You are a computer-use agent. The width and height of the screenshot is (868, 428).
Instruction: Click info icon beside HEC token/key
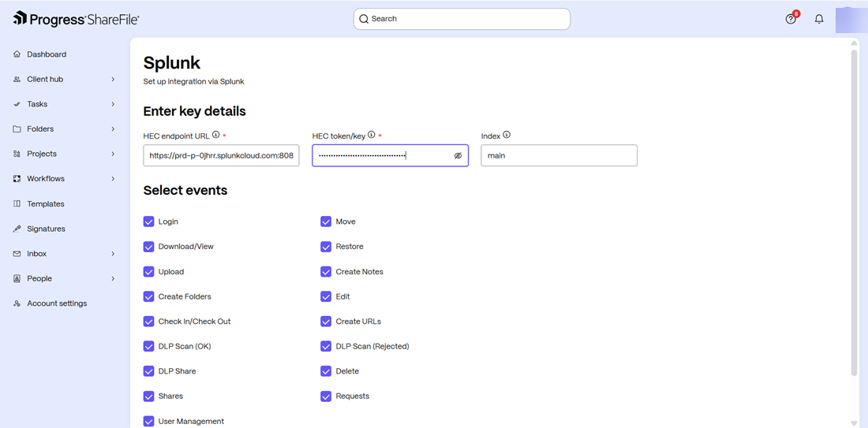click(x=372, y=134)
